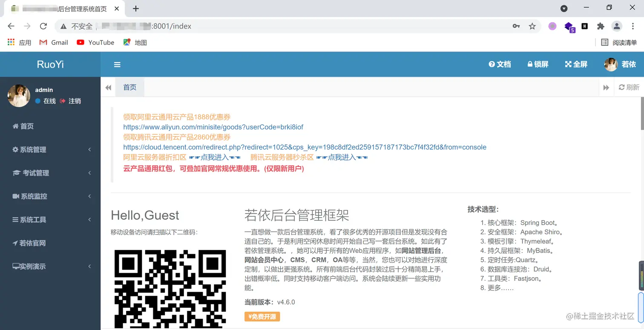The height and width of the screenshot is (330, 644).
Task: Click 点我进入 next to 阿里云服务器折扣区
Action: click(215, 158)
